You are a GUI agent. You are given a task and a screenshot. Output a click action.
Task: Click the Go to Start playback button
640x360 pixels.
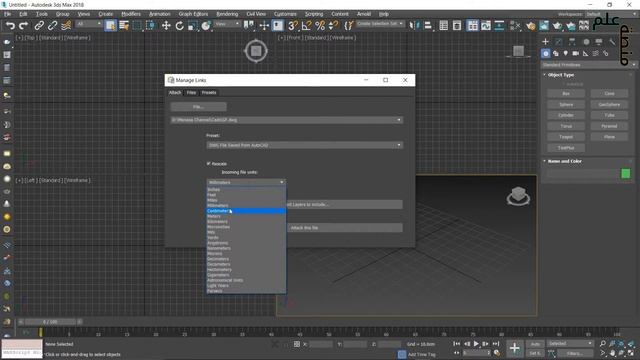point(456,344)
